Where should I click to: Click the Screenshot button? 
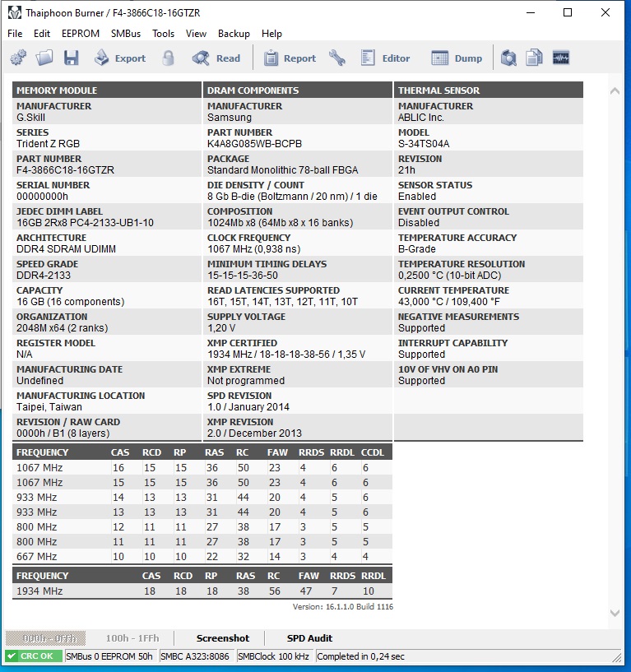coord(222,638)
